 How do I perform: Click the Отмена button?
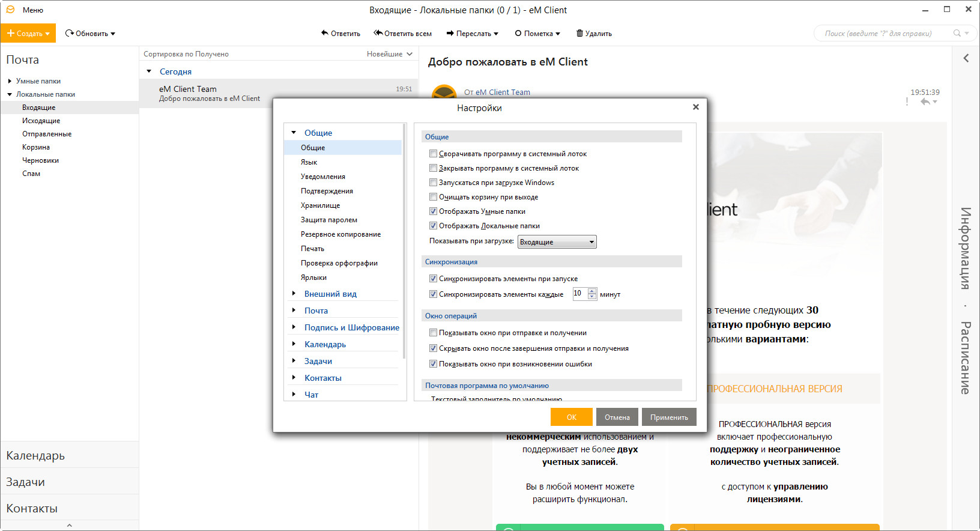click(617, 417)
